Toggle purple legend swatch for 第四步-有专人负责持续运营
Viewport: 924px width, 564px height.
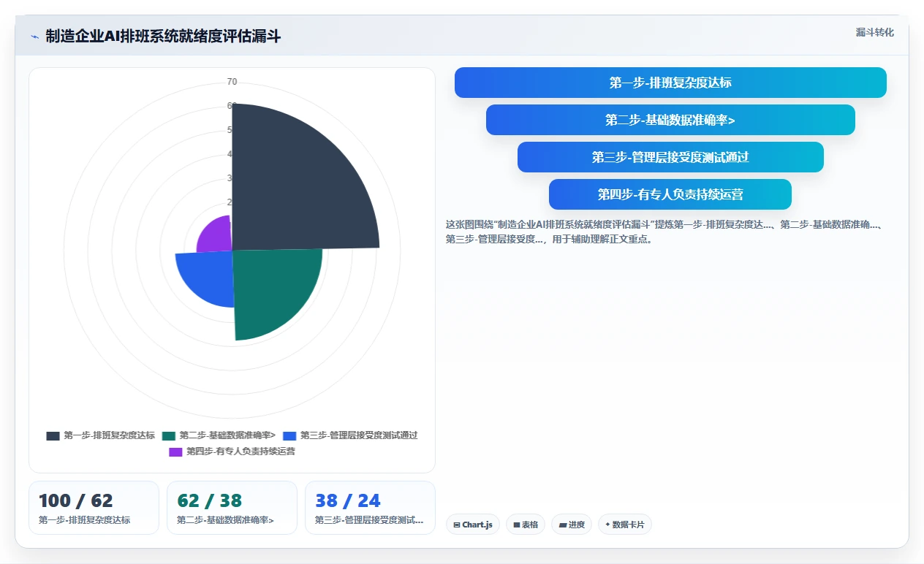(x=175, y=451)
